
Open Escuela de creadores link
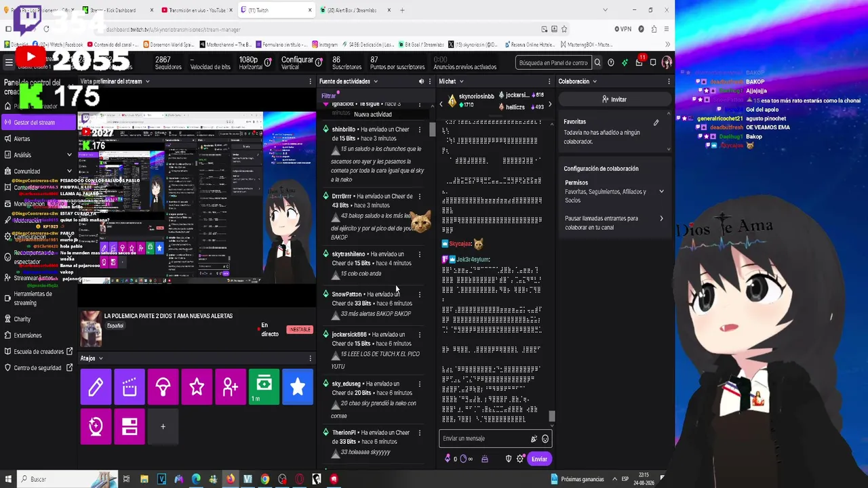point(39,352)
